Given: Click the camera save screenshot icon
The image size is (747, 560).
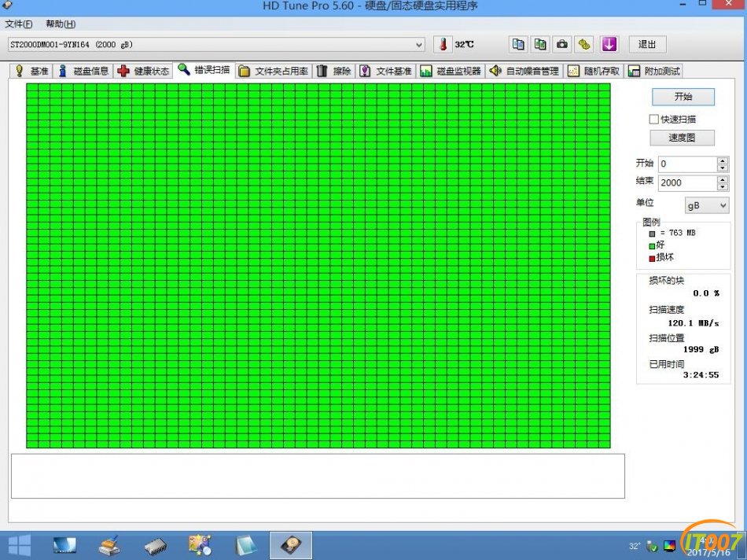Looking at the screenshot, I should [x=562, y=44].
